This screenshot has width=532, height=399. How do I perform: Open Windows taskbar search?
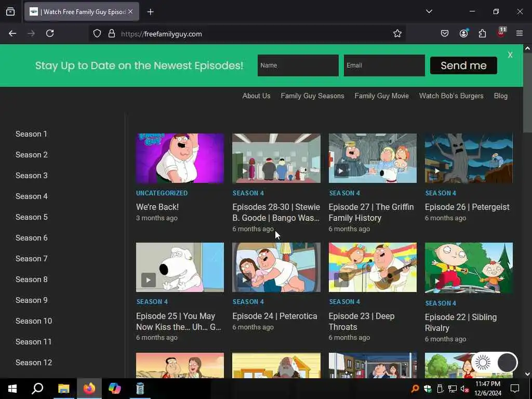coord(37,389)
